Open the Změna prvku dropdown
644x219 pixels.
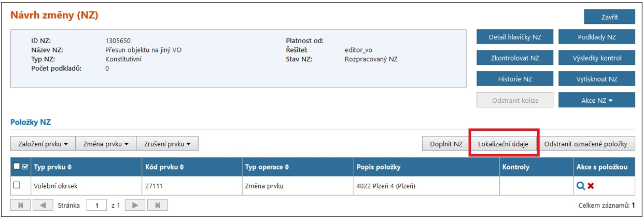click(x=106, y=144)
